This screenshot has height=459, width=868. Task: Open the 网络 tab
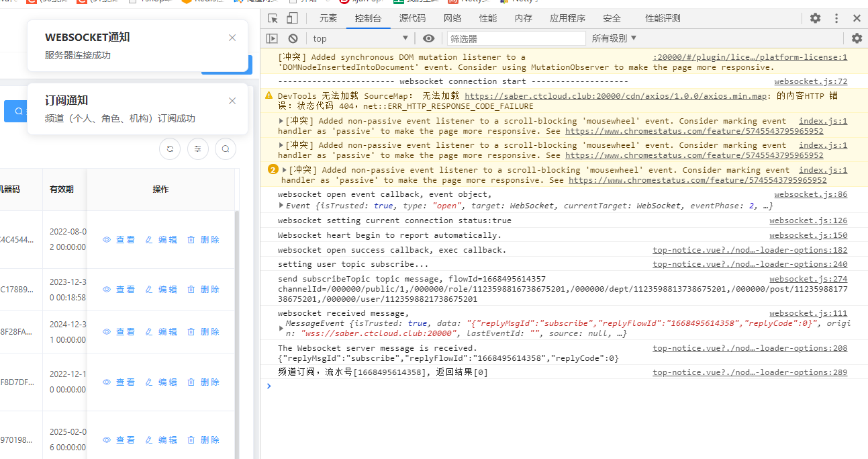click(452, 19)
